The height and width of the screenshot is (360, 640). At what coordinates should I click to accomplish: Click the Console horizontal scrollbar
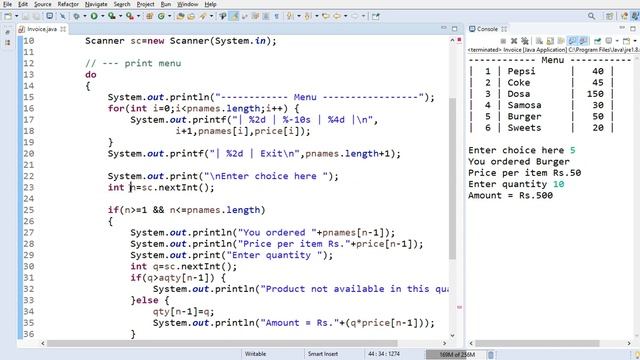coord(537,343)
